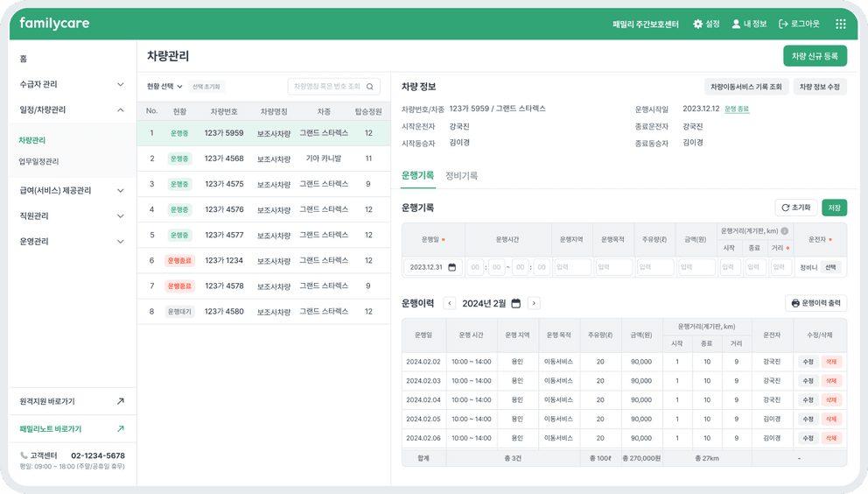Select vehicle row 123가 4568 기아 카니발
The width and height of the screenshot is (868, 494).
264,159
